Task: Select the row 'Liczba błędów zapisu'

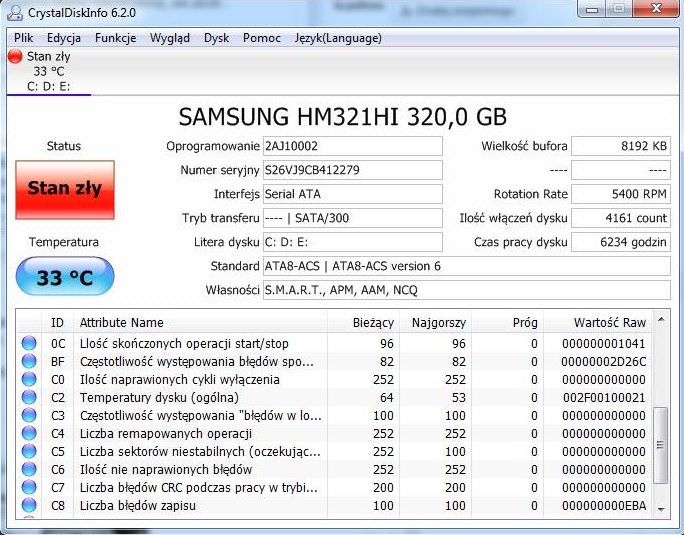Action: click(x=334, y=505)
